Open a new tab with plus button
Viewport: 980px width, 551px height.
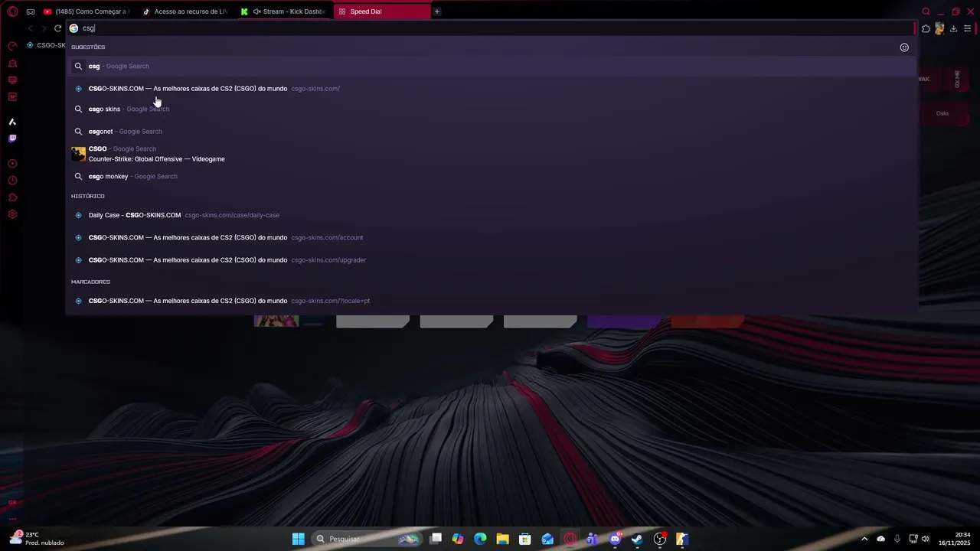tap(437, 11)
